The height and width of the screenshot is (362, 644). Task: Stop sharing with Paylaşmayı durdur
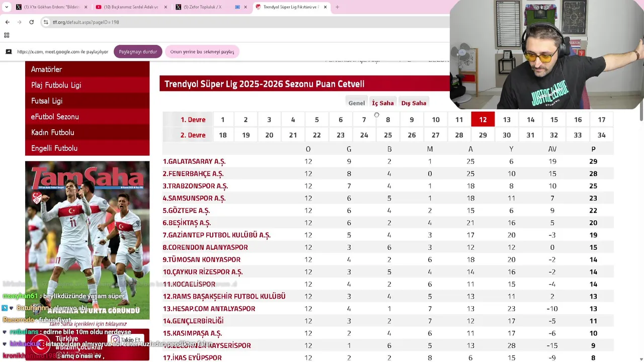coord(138,51)
